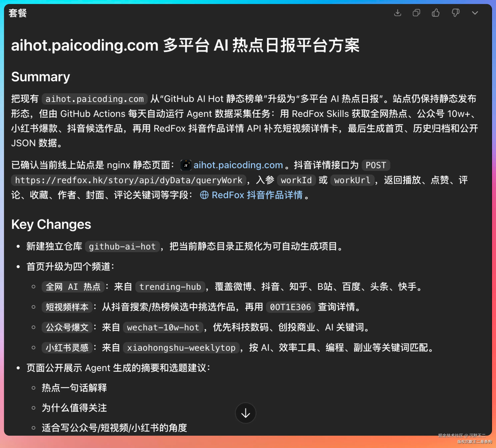
Task: Click the download icon in the header
Action: (398, 13)
